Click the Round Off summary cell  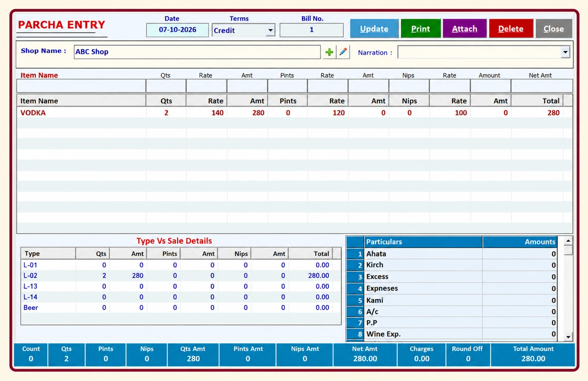[x=468, y=354]
